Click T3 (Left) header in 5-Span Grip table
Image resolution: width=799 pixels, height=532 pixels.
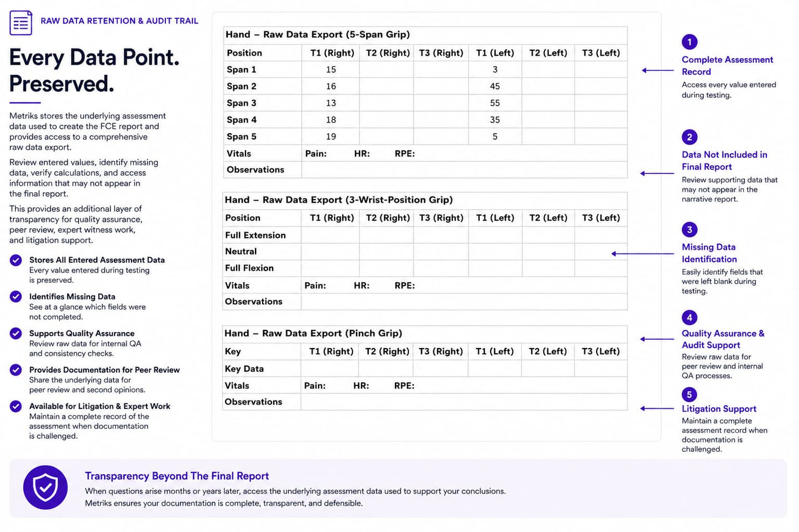coord(600,53)
